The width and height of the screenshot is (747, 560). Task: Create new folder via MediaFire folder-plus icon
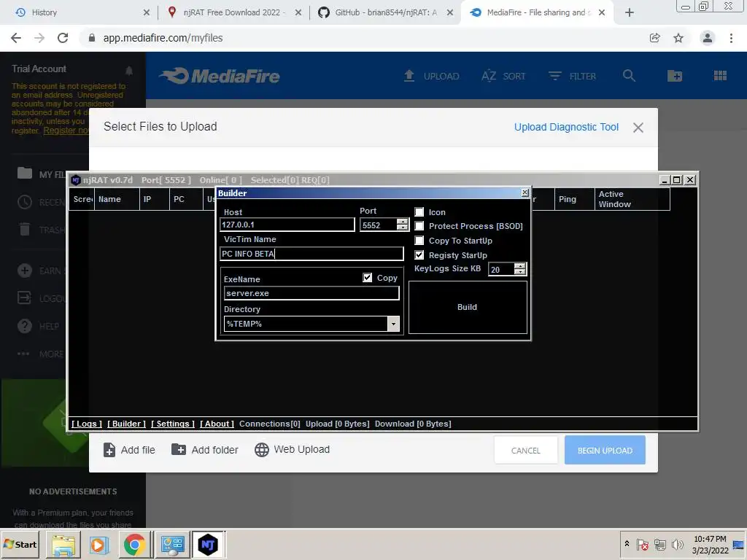pyautogui.click(x=675, y=76)
